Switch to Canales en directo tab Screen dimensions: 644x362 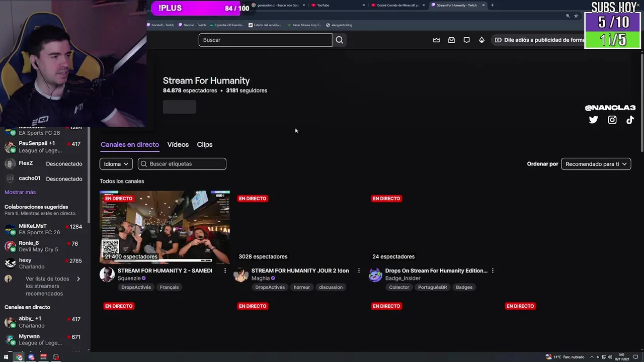tap(130, 144)
